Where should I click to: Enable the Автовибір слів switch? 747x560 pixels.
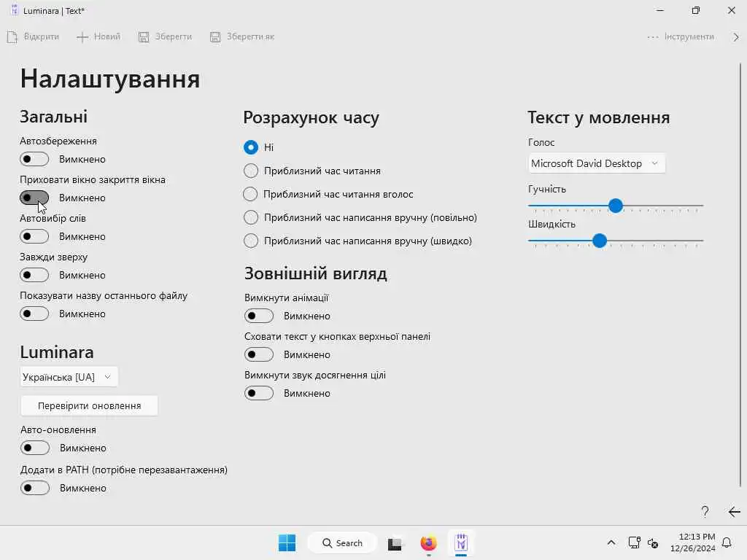click(x=34, y=236)
